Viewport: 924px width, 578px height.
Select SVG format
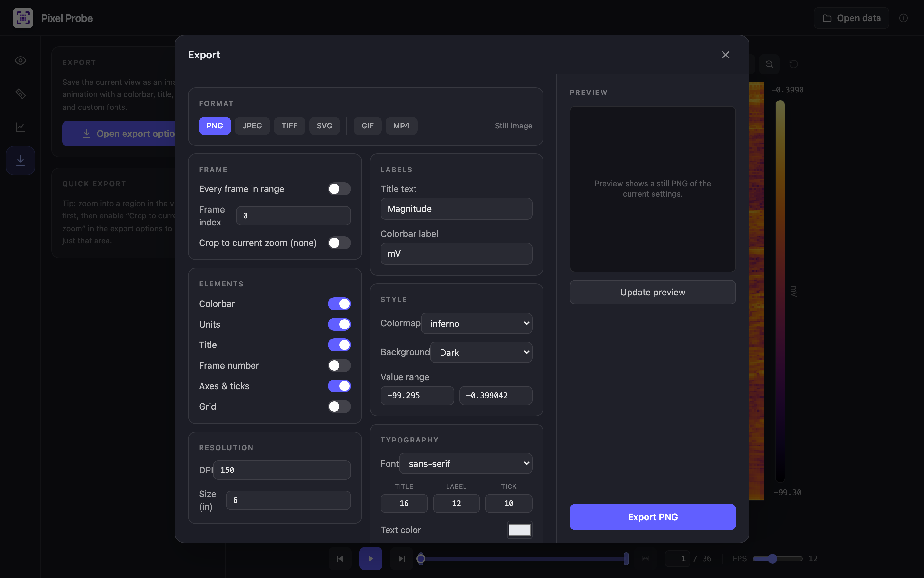click(x=325, y=126)
